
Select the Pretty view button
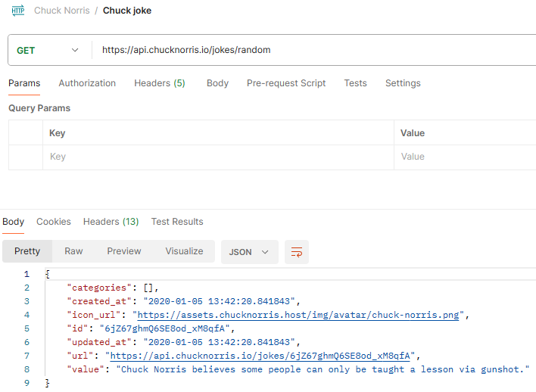27,251
